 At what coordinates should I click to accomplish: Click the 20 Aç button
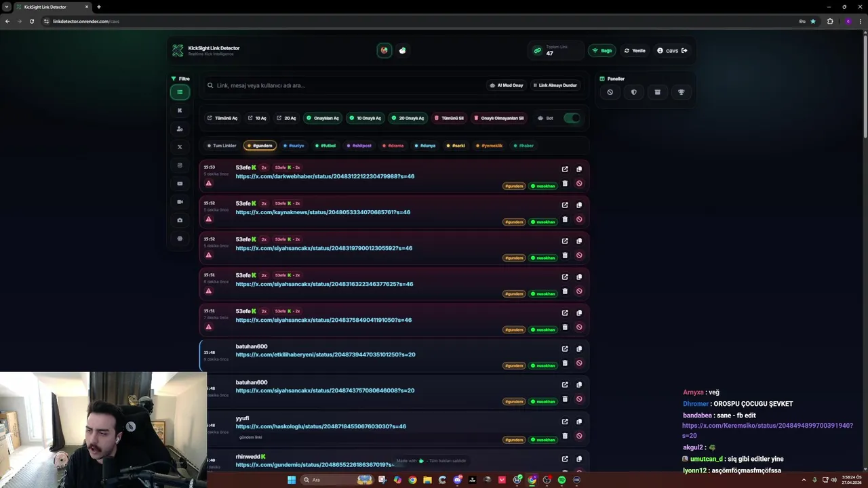(x=286, y=118)
